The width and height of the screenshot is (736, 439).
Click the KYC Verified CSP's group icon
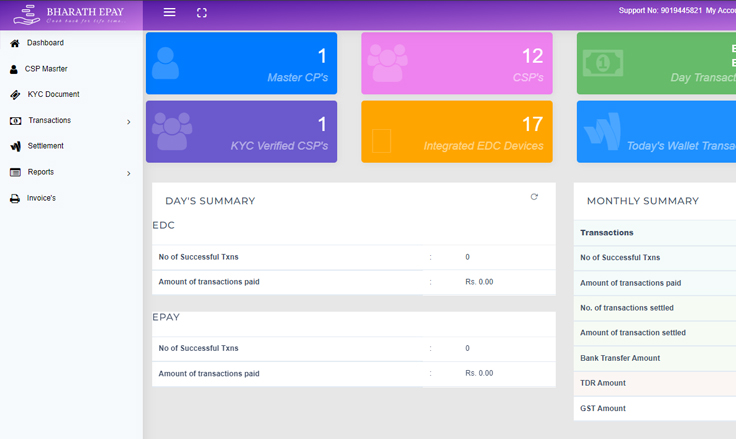tap(172, 131)
